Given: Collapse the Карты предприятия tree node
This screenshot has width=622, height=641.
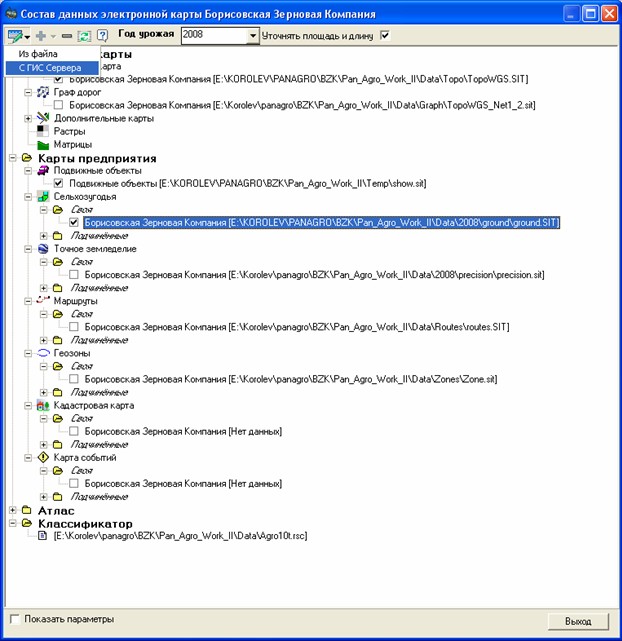Looking at the screenshot, I should coord(12,157).
